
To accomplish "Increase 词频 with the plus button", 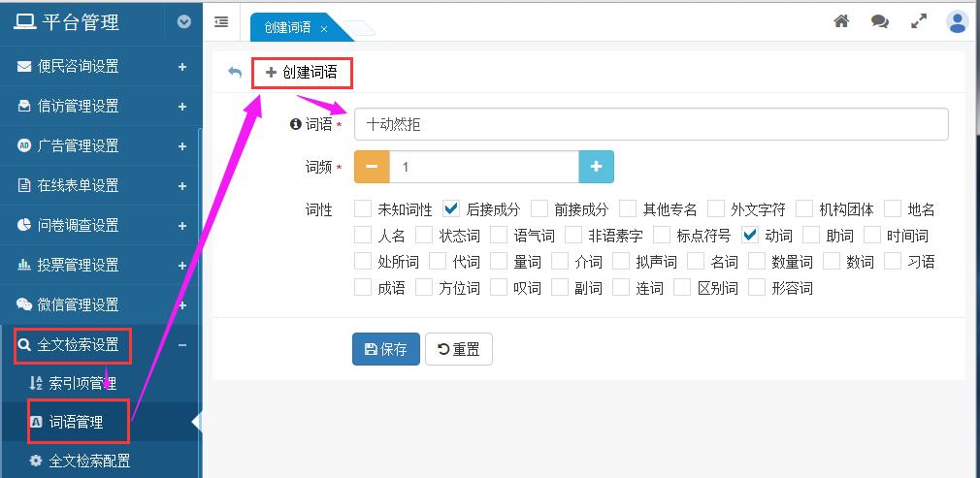I will click(596, 167).
